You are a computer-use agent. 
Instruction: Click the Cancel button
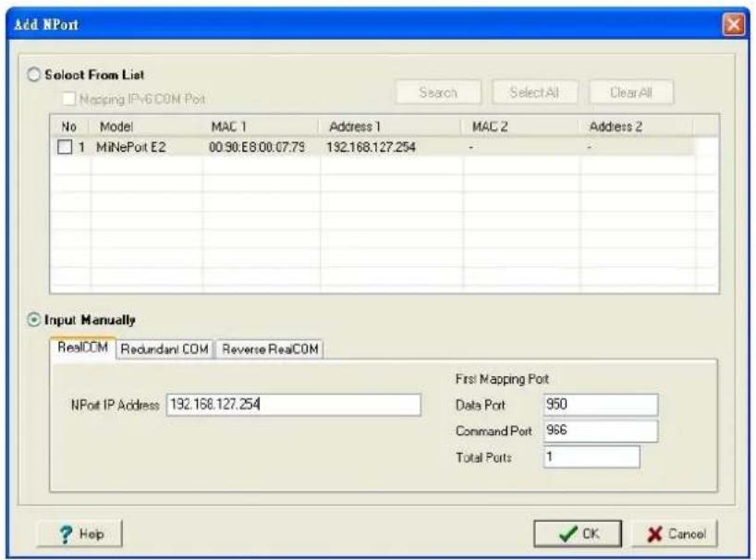coord(675,533)
